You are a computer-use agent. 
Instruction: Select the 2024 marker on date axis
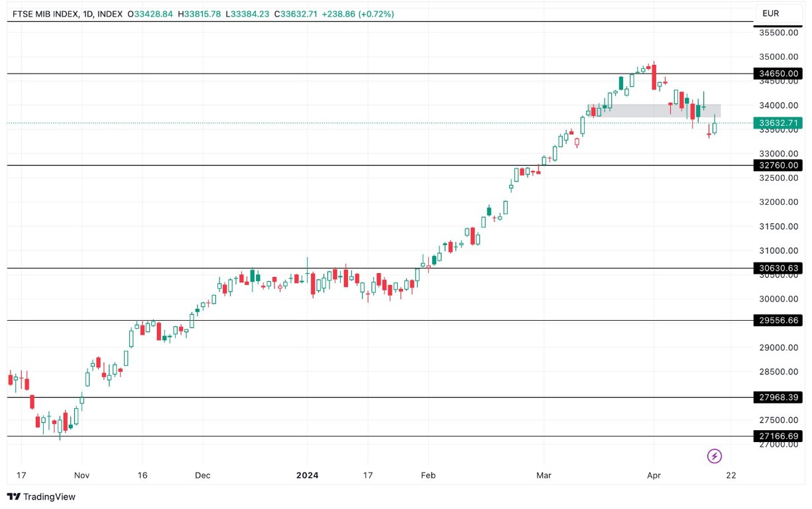click(x=307, y=475)
